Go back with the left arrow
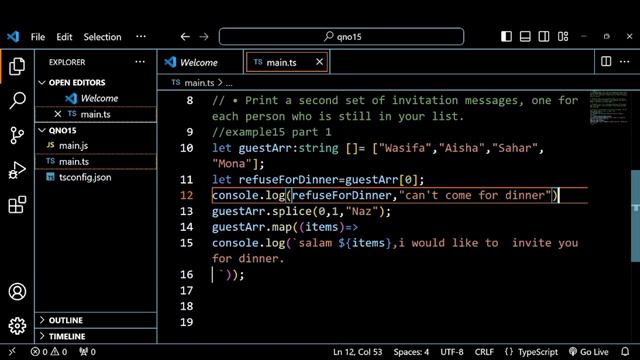This screenshot has width=640, height=360. point(185,37)
